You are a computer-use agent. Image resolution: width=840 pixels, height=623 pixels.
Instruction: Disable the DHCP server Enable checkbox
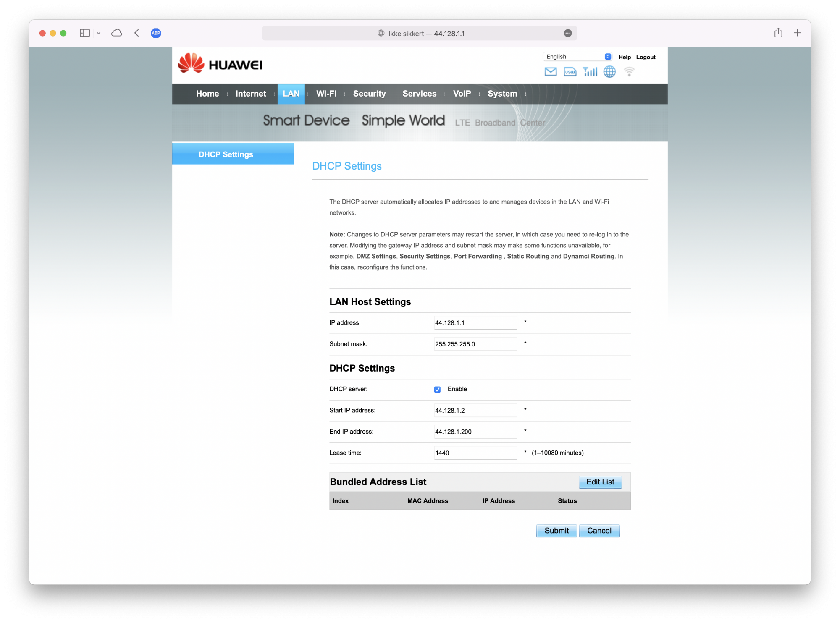[x=437, y=390]
